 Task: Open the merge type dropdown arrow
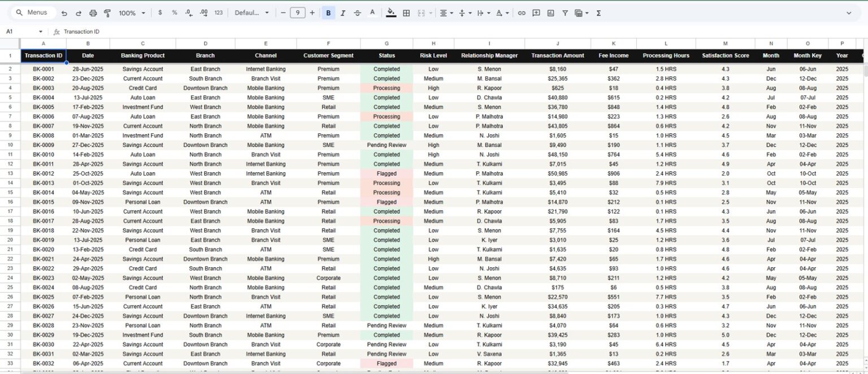tap(431, 13)
